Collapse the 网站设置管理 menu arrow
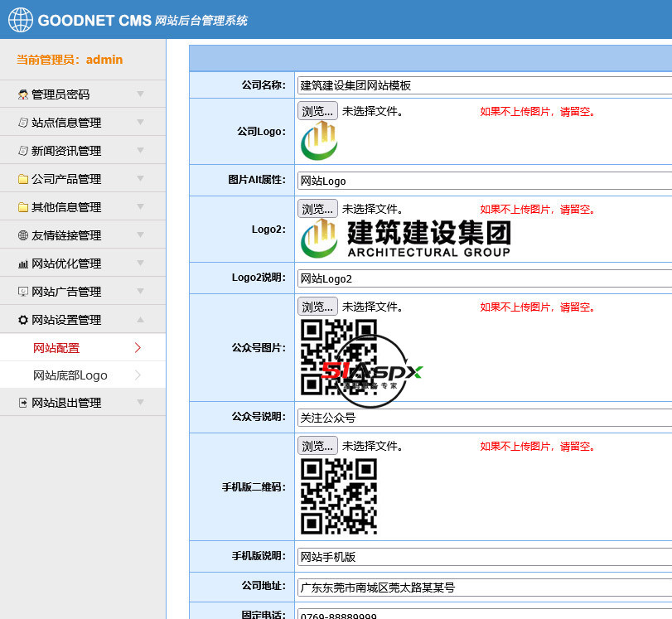672x619 pixels. point(140,319)
